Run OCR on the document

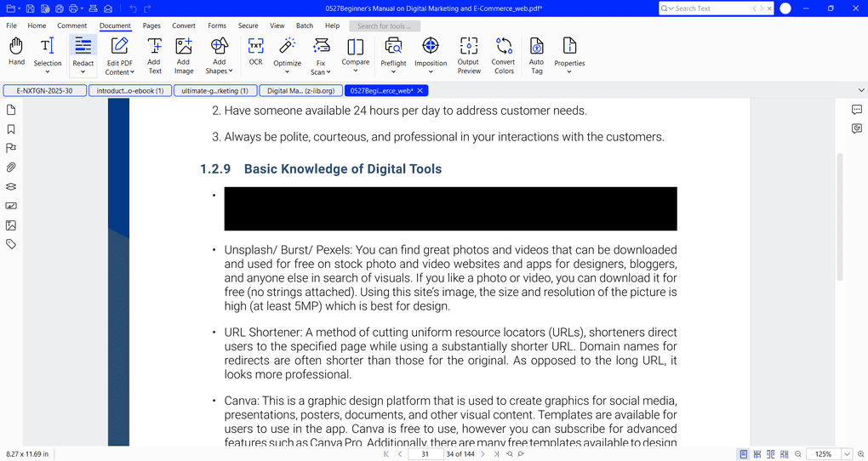pos(256,51)
